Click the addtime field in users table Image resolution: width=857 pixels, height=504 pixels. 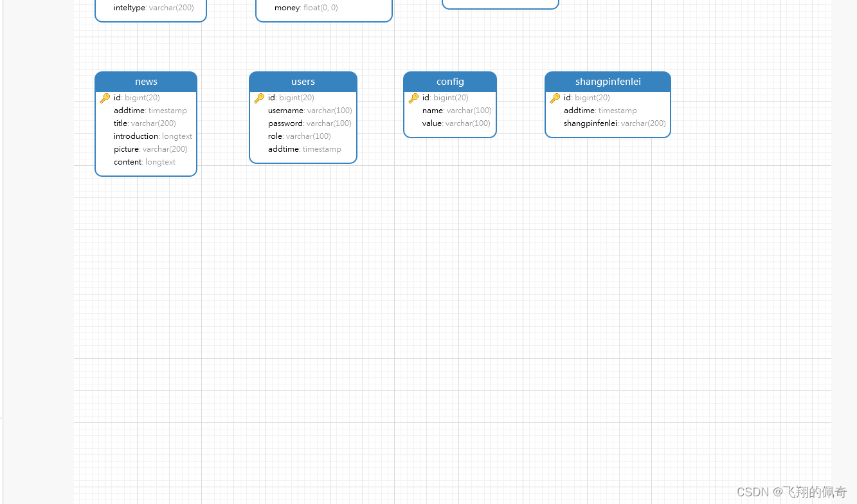tap(305, 149)
